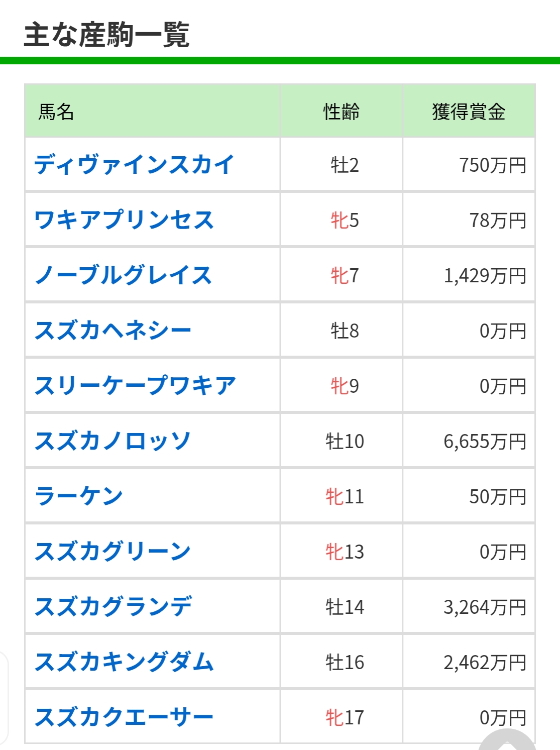Click the スリーケープワキア link
560x750 pixels.
pos(135,386)
